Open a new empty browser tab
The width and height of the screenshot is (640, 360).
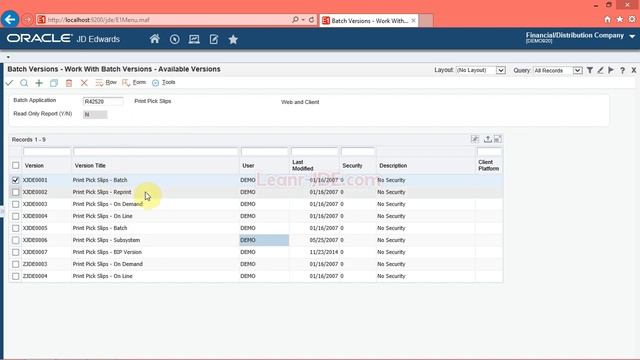[x=426, y=20]
